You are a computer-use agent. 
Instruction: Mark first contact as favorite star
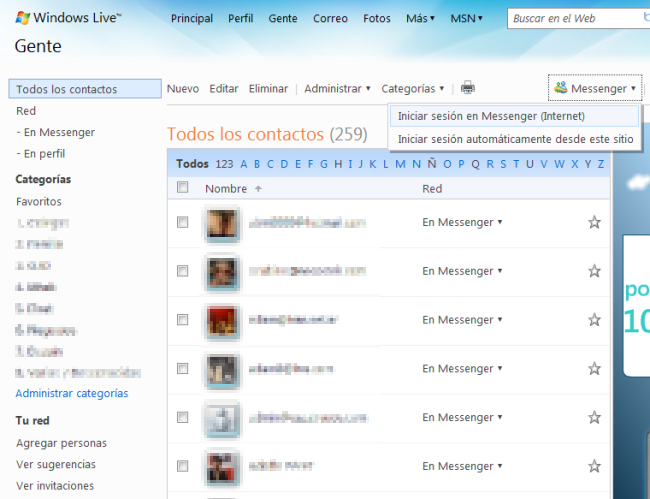pos(594,222)
